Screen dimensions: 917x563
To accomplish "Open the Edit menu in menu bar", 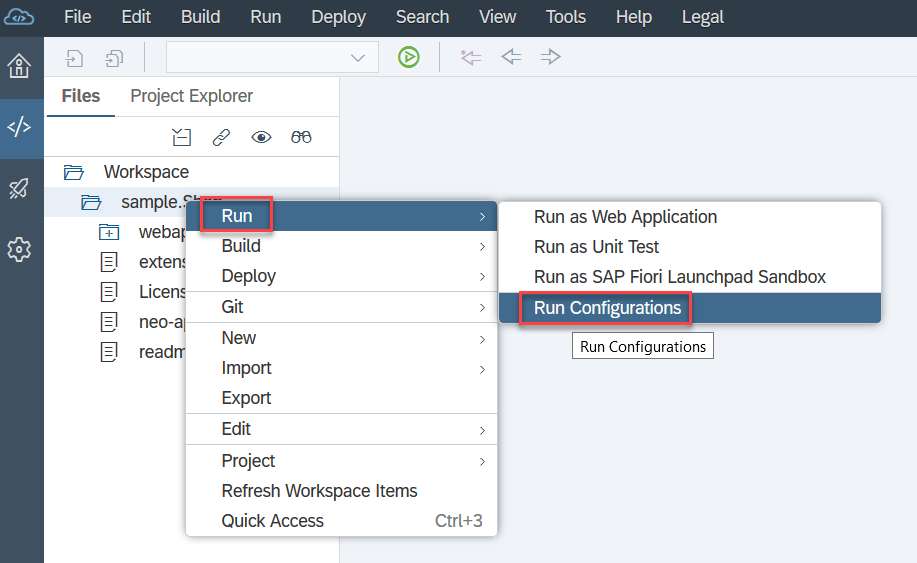I will pyautogui.click(x=136, y=17).
